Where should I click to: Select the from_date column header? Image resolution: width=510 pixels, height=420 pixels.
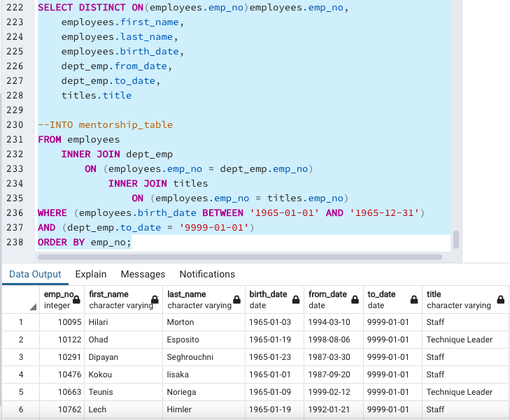coord(334,300)
